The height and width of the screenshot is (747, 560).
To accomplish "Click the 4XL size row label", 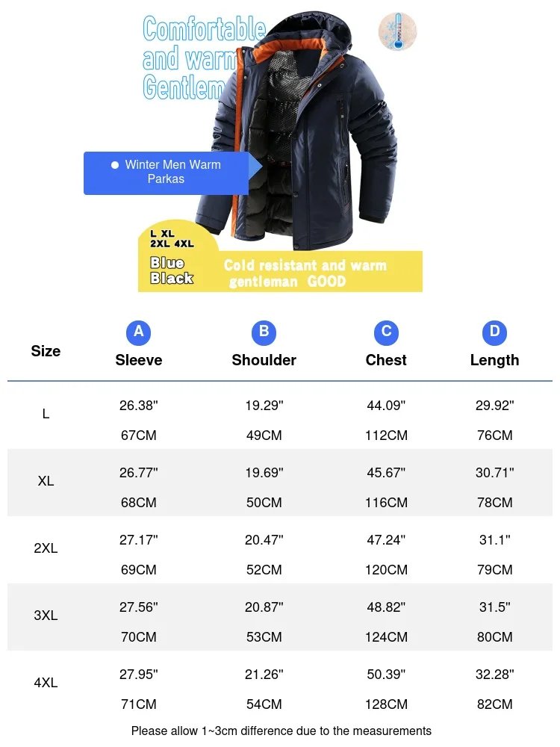I will tap(46, 683).
